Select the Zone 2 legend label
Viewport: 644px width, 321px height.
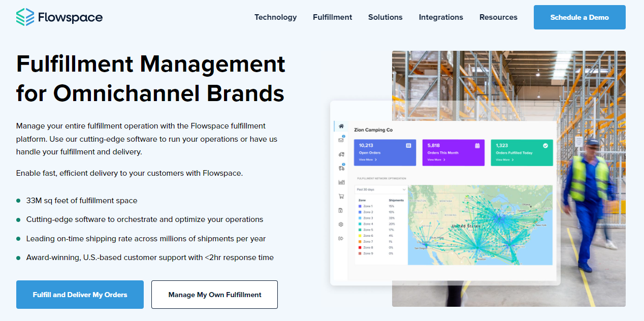point(368,212)
